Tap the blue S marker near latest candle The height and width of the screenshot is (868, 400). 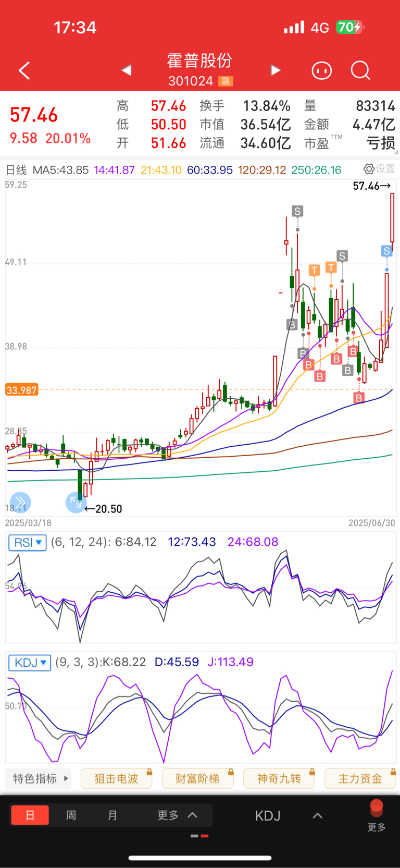click(x=386, y=251)
